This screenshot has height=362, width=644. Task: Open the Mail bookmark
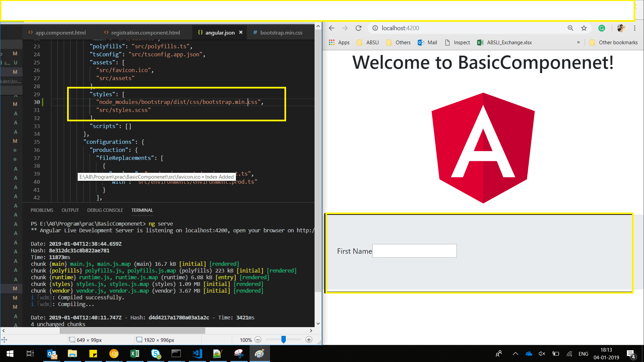(427, 43)
